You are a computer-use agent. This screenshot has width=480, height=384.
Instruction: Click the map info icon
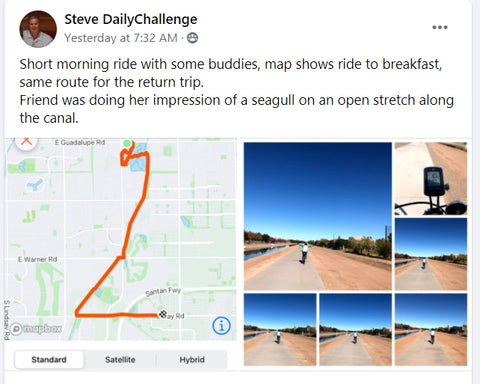(x=221, y=325)
